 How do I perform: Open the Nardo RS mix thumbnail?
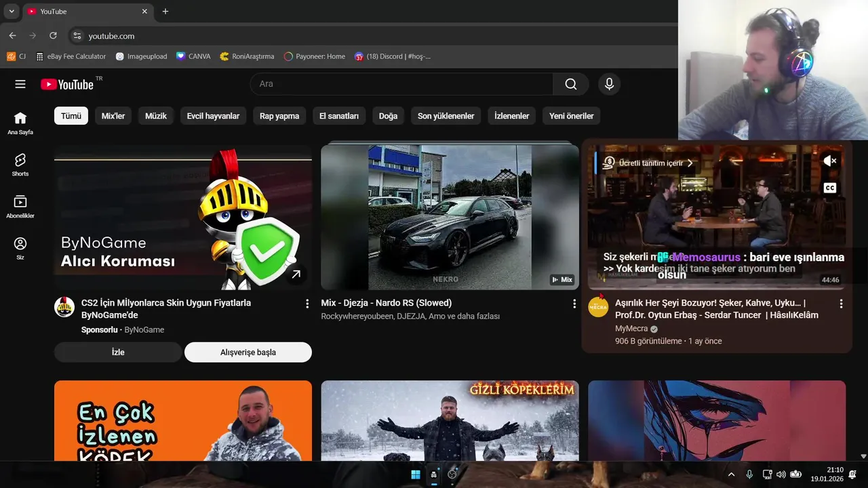tap(450, 218)
